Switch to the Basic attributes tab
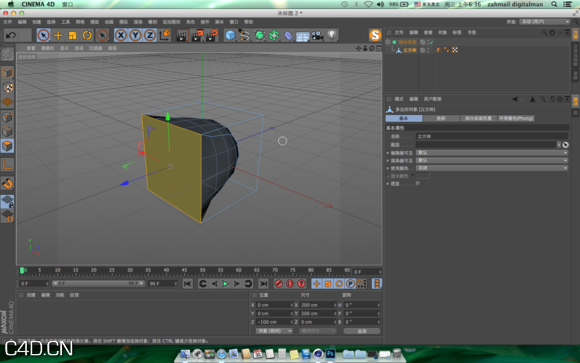Image resolution: width=580 pixels, height=363 pixels. click(x=404, y=118)
